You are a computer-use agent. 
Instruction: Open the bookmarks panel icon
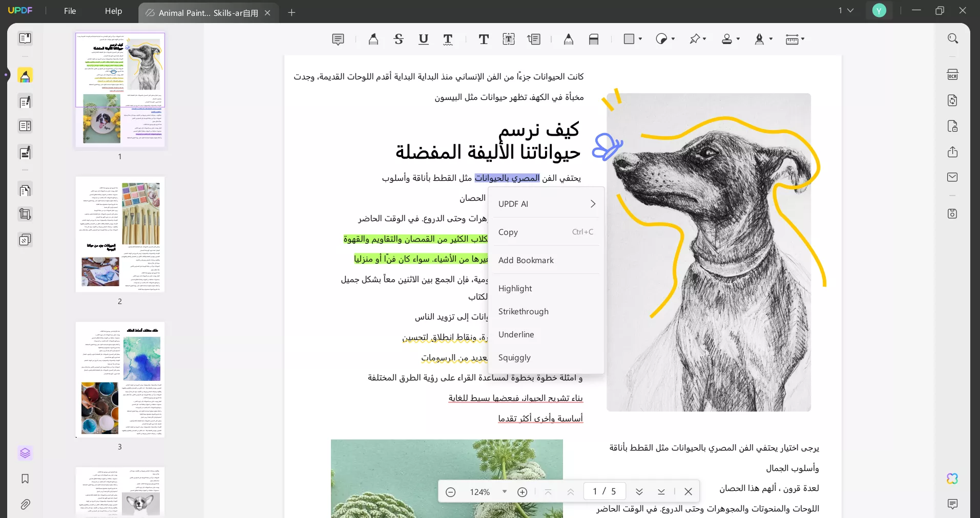25,479
